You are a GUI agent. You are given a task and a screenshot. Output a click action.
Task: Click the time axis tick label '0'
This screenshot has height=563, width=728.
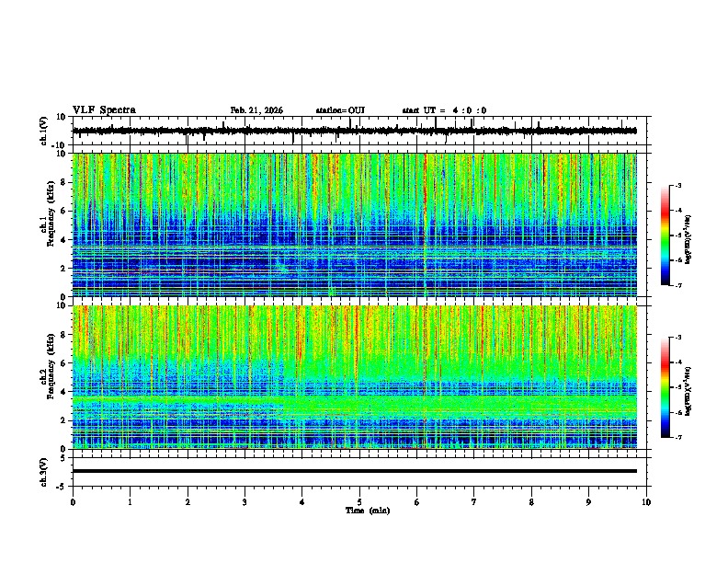[73, 502]
